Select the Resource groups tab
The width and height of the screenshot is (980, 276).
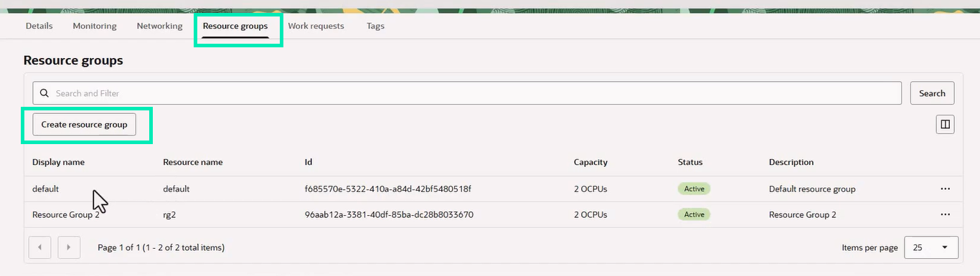pyautogui.click(x=235, y=26)
